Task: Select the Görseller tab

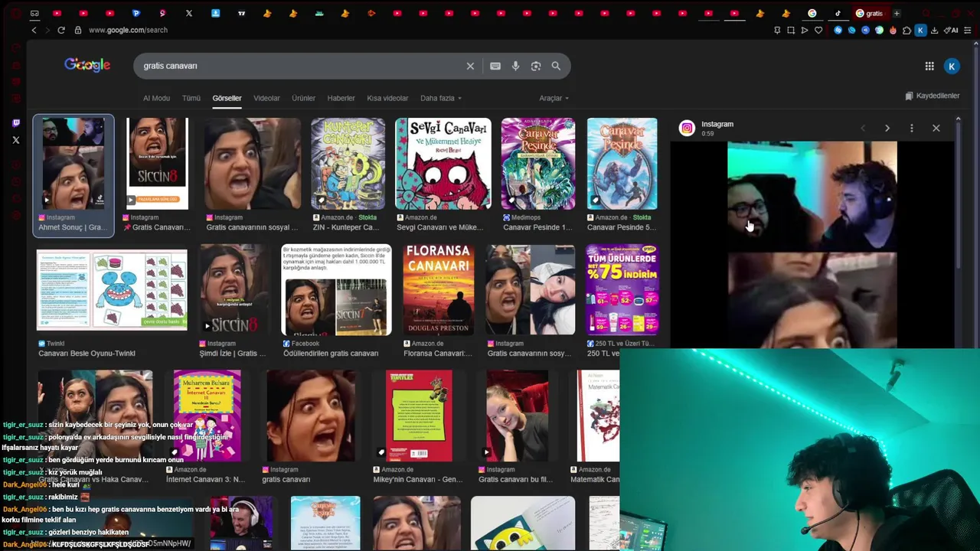Action: click(227, 98)
